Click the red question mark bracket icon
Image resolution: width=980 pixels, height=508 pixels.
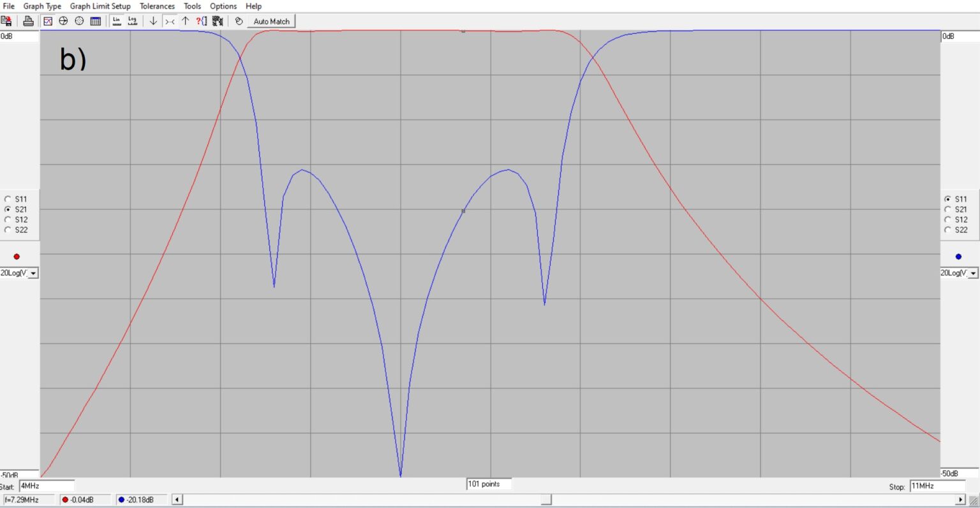202,21
